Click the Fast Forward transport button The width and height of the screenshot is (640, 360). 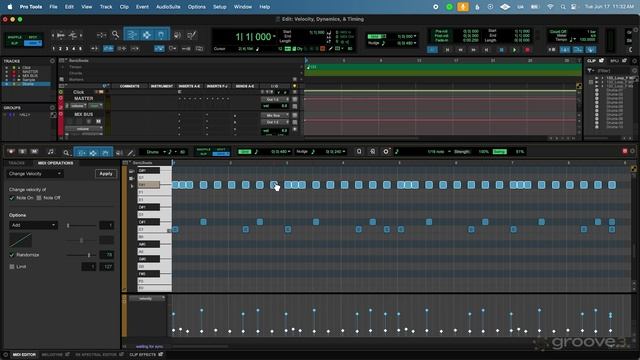pos(473,50)
